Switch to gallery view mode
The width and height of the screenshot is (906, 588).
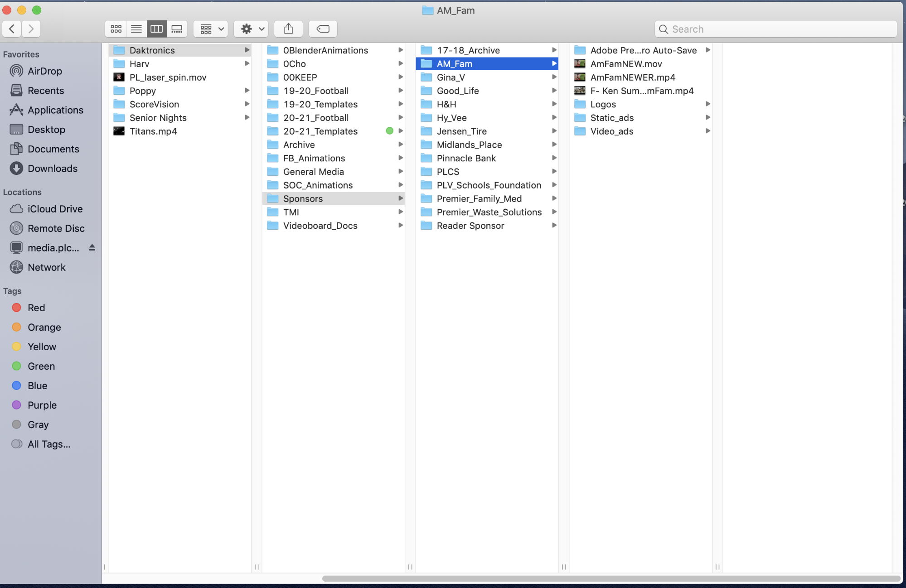[177, 29]
